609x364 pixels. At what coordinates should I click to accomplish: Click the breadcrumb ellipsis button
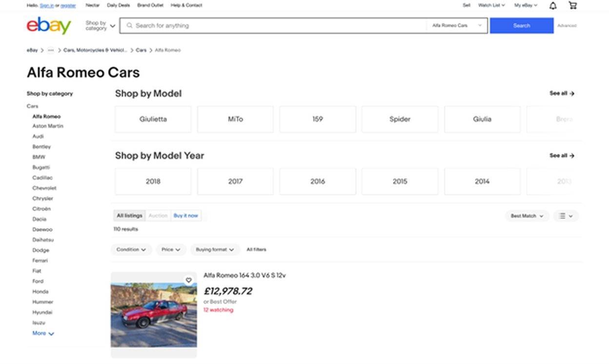tap(51, 50)
